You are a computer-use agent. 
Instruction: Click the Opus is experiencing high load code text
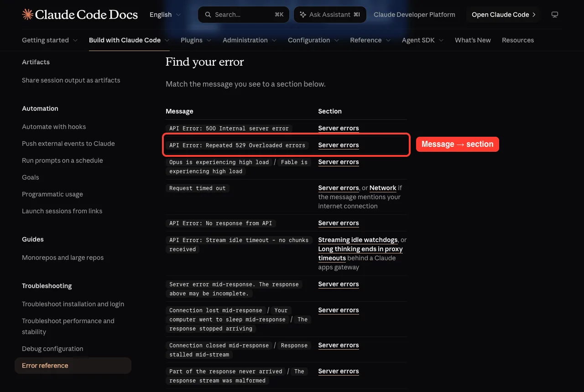219,162
